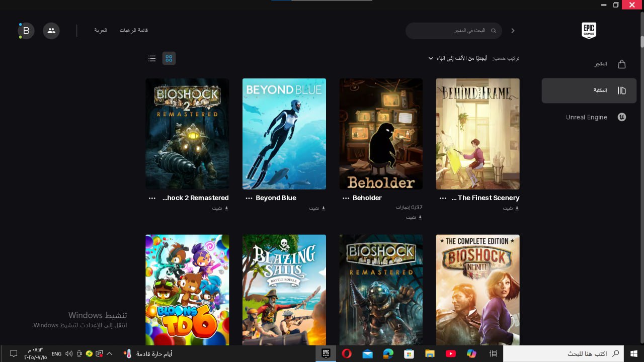Install BioShock 2 Remastered via تثبيت link
This screenshot has width=644, height=362.
point(220,208)
